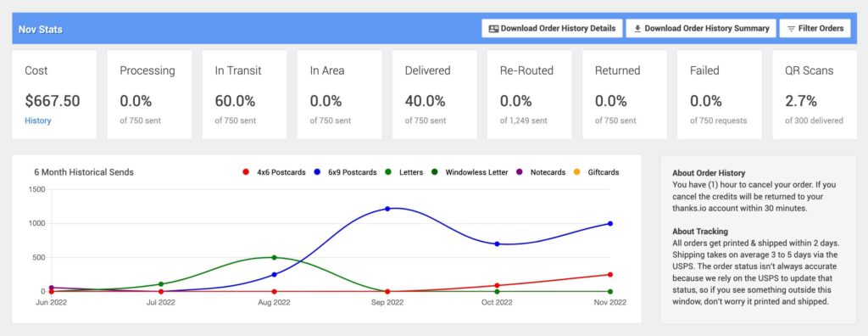Click the Delivered stats card

[435, 95]
